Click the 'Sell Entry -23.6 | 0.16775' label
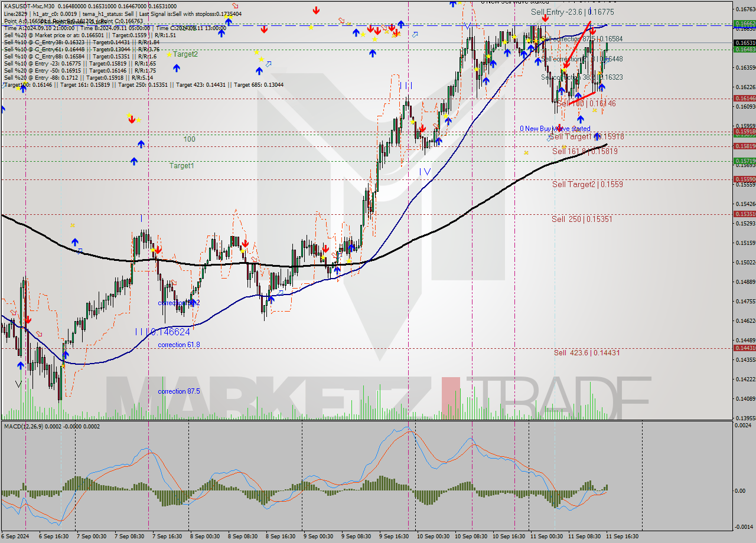Image resolution: width=756 pixels, height=543 pixels. 572,12
